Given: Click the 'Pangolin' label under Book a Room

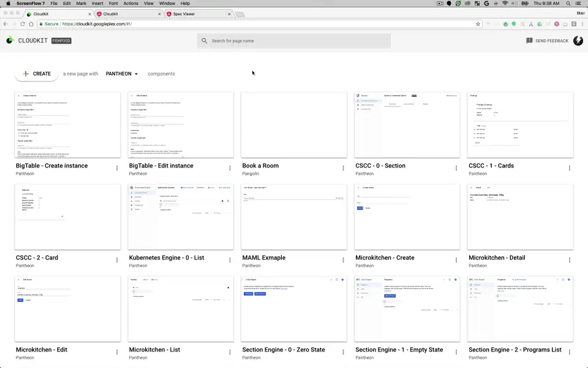Looking at the screenshot, I should [251, 174].
